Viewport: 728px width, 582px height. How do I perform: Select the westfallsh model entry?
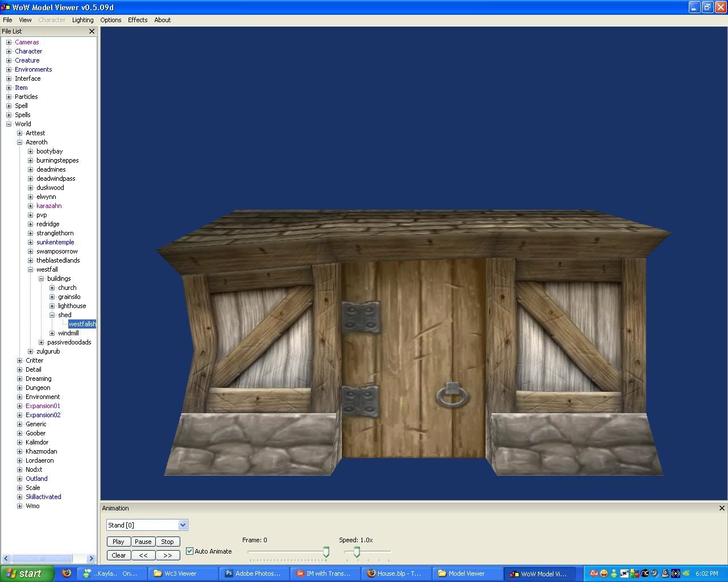pyautogui.click(x=82, y=324)
